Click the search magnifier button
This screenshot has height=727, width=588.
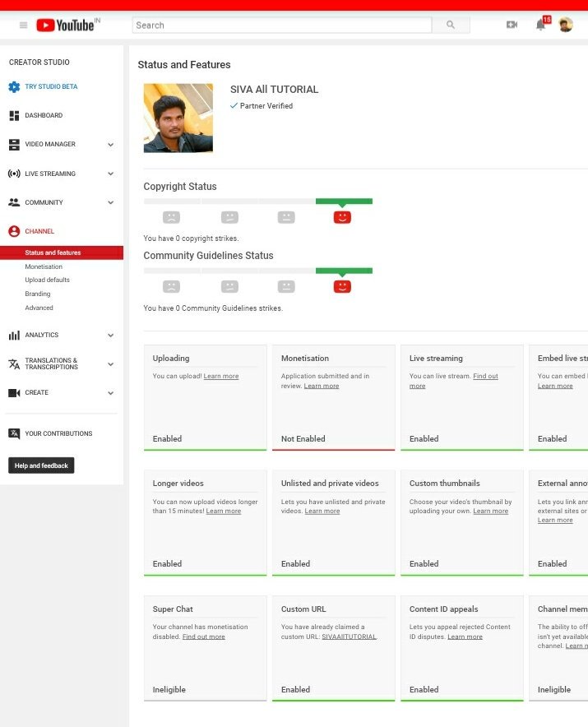click(451, 25)
